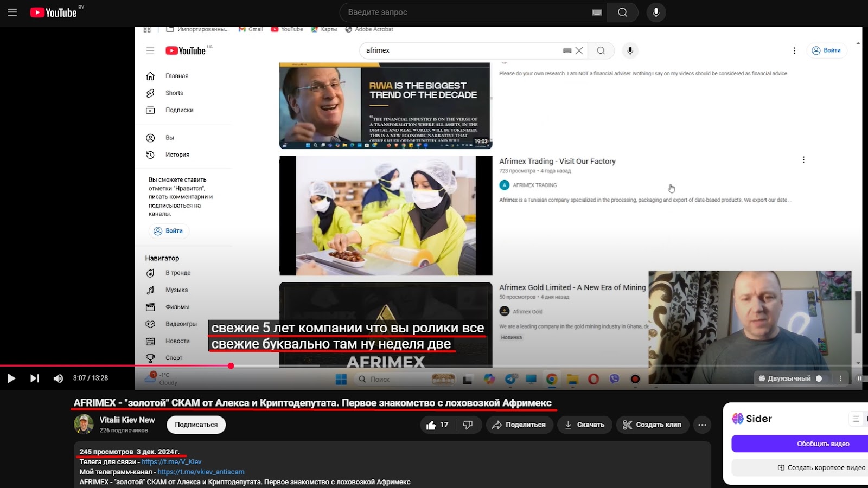In recorded browser, open YouTube guide hamburger
Image resolution: width=868 pixels, height=488 pixels.
coord(150,50)
